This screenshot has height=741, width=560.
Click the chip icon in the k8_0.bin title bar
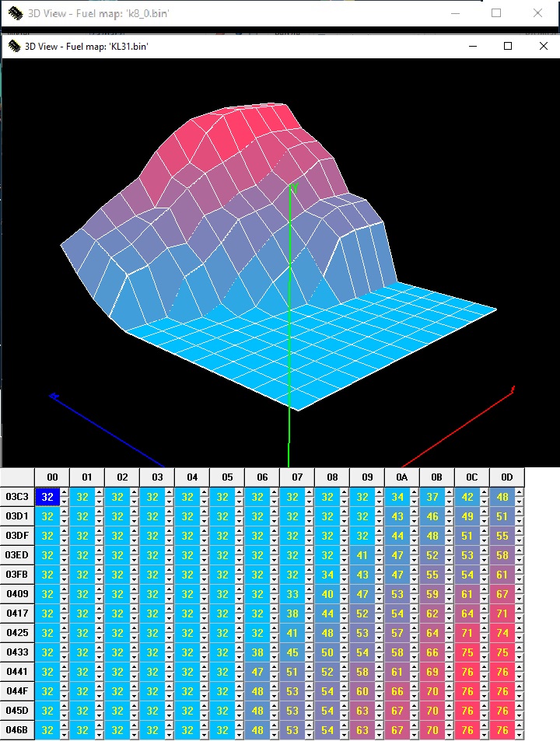[x=15, y=13]
